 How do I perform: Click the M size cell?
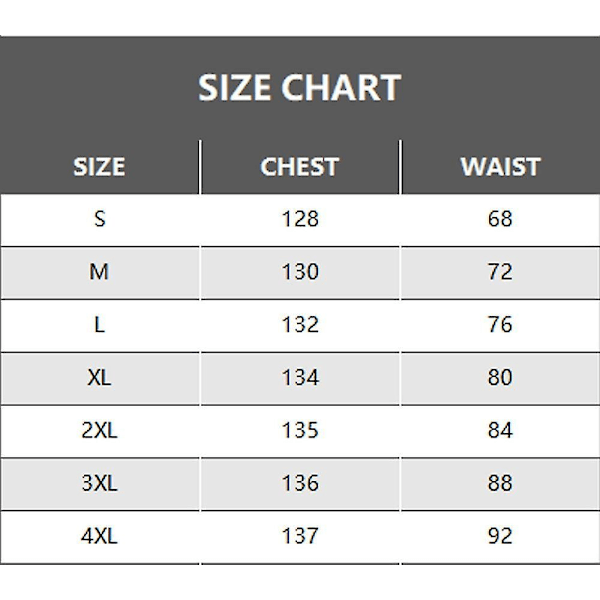[x=99, y=272]
